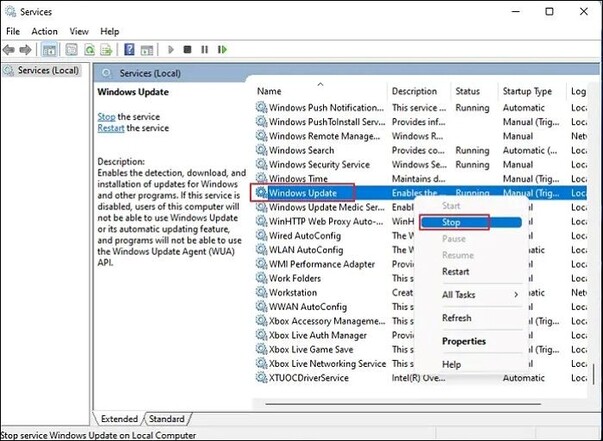Viewport: 603px width, 441px height.
Task: Click the Show/Hide Console Tree toolbar icon
Action: click(50, 49)
